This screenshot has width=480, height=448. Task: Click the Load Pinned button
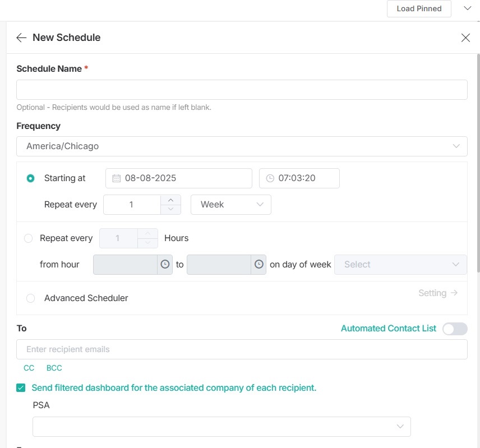(419, 8)
